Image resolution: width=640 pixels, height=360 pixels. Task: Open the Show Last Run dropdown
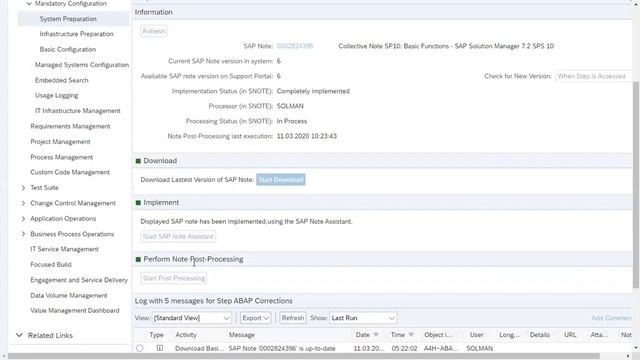pyautogui.click(x=363, y=318)
